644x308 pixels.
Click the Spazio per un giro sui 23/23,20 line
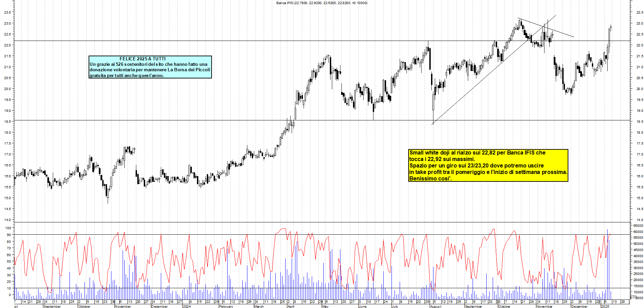pyautogui.click(x=476, y=165)
